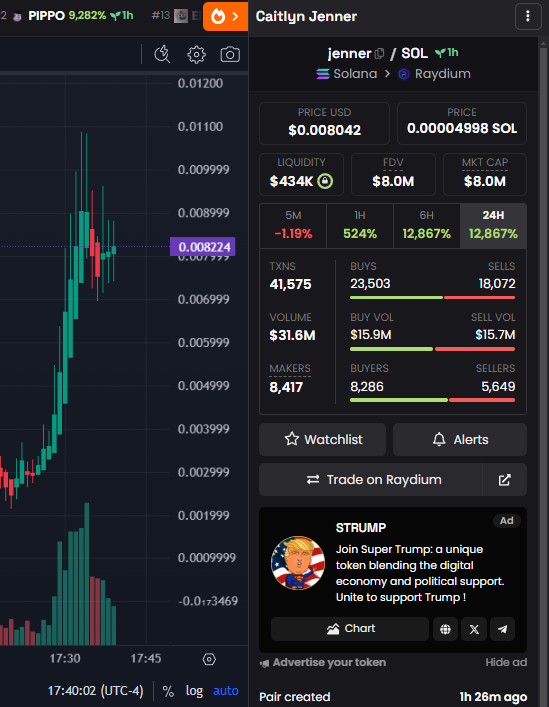Viewport: 549px width, 707px height.
Task: Click the PRICE USD $0.008042 box
Action: tap(324, 123)
